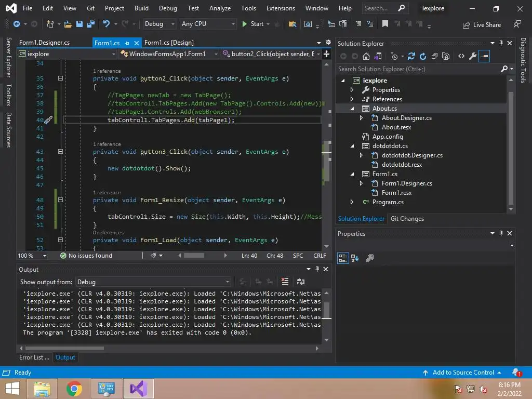This screenshot has width=532, height=399.
Task: Open Pending Changes Filter in Solution Explorer
Action: pos(394,56)
